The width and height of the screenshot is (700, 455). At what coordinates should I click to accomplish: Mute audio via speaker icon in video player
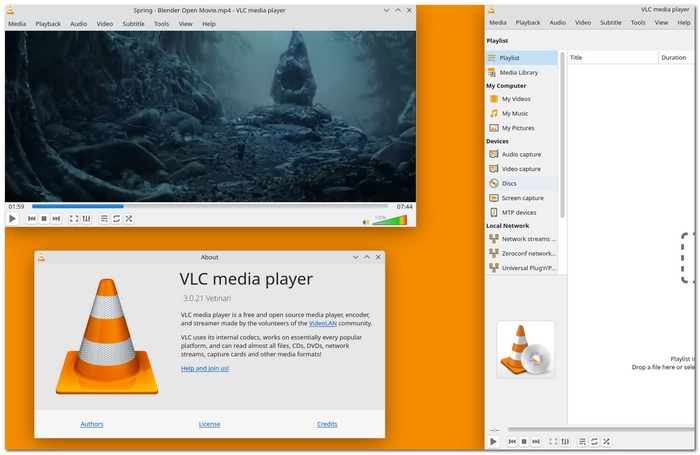click(366, 222)
